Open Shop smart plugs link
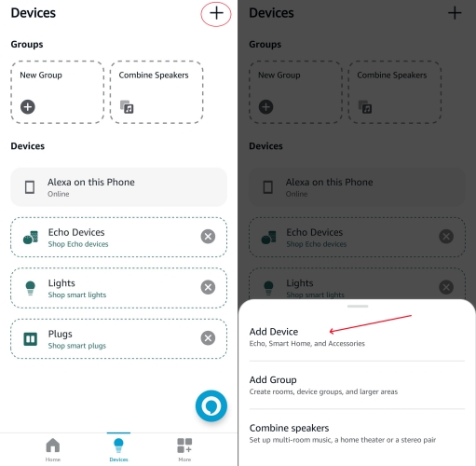The width and height of the screenshot is (476, 466). pos(77,346)
